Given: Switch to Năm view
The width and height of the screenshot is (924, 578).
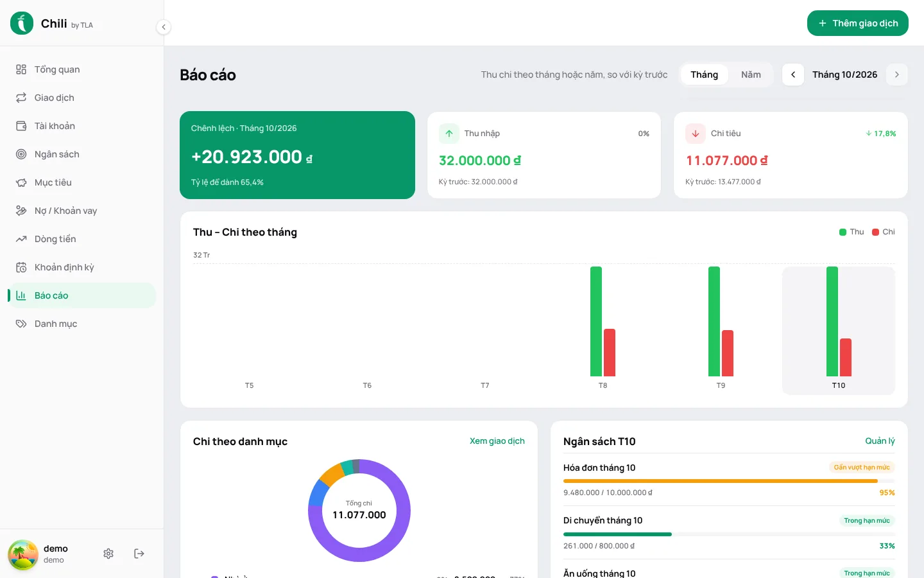Looking at the screenshot, I should tap(751, 74).
